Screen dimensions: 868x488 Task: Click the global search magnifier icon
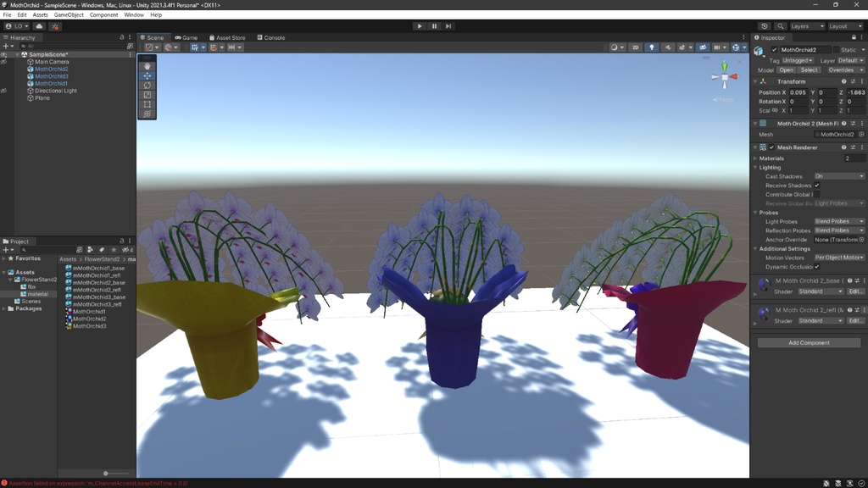pos(781,26)
